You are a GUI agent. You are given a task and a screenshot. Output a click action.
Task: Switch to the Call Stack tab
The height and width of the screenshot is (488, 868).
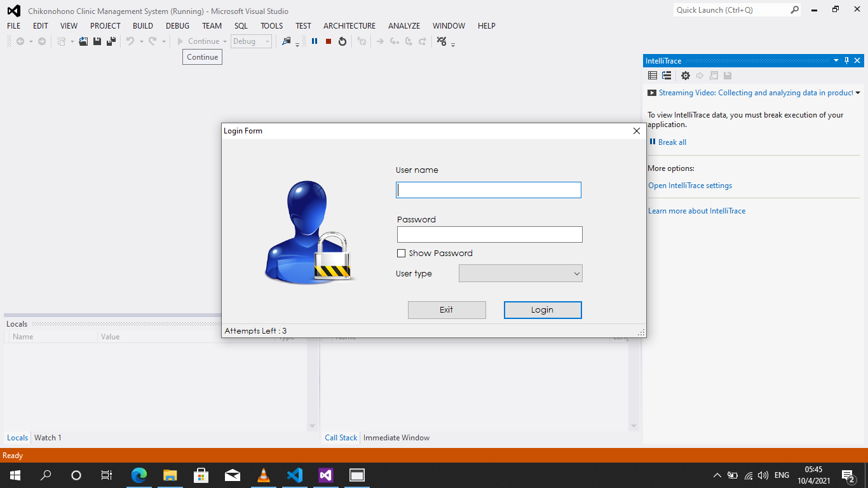341,438
